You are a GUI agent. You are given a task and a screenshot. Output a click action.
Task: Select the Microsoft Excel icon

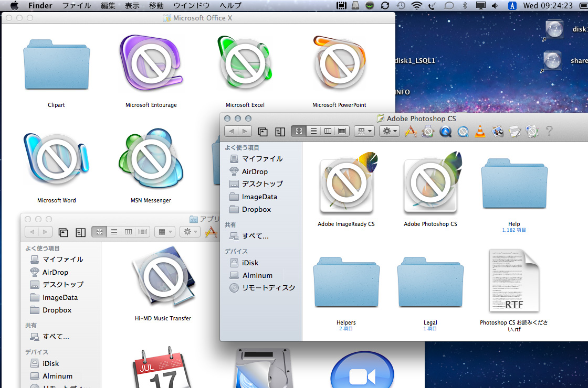(x=245, y=63)
